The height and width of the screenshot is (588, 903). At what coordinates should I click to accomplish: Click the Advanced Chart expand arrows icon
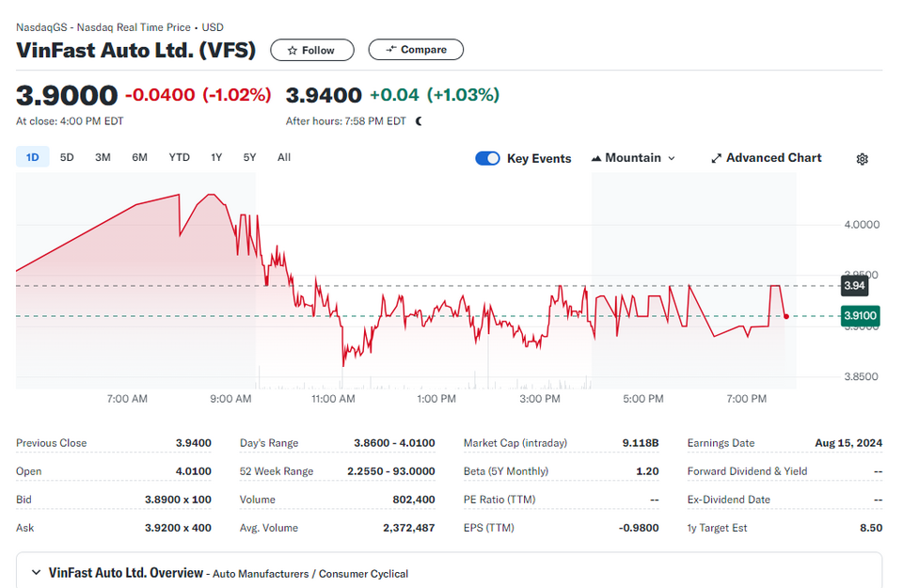716,158
